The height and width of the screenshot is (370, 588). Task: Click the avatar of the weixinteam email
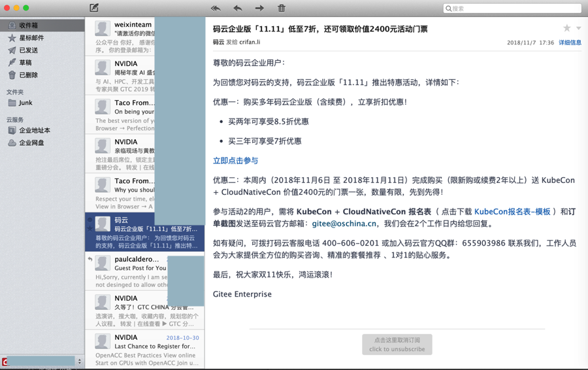point(103,29)
